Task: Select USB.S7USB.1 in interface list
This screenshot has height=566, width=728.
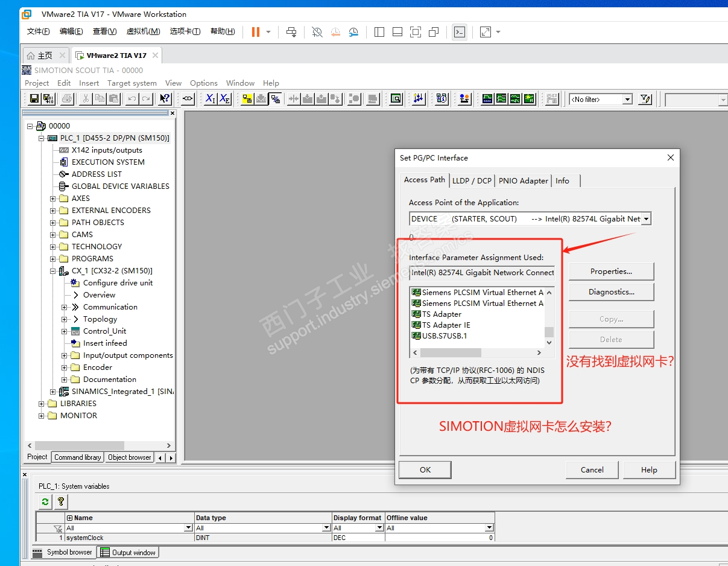Action: (445, 336)
